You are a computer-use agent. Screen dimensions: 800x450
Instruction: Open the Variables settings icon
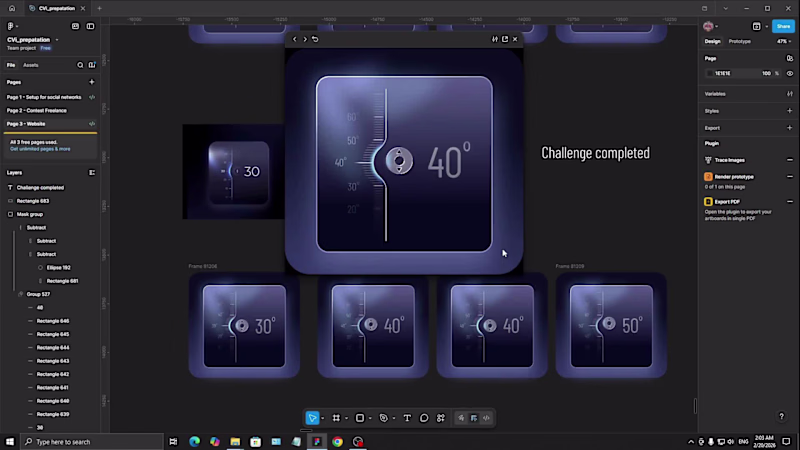790,94
